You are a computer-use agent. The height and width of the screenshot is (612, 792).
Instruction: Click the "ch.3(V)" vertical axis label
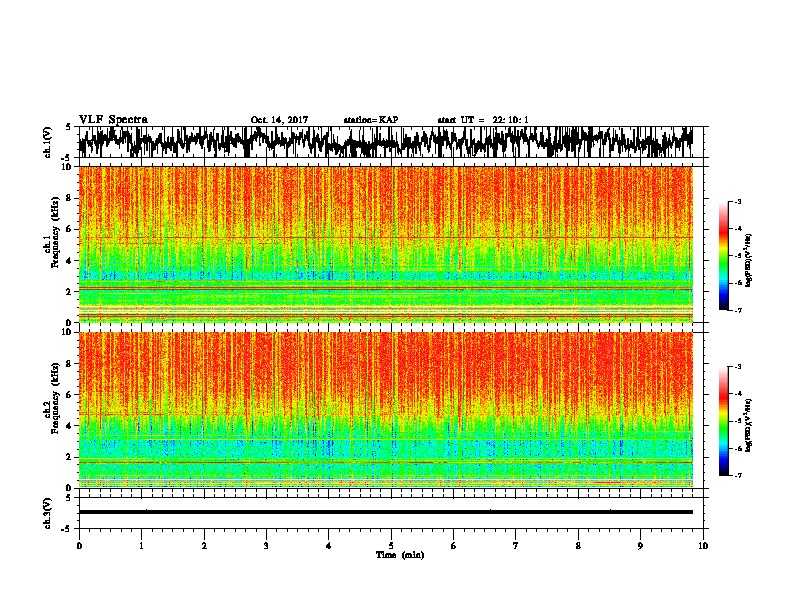(x=48, y=513)
